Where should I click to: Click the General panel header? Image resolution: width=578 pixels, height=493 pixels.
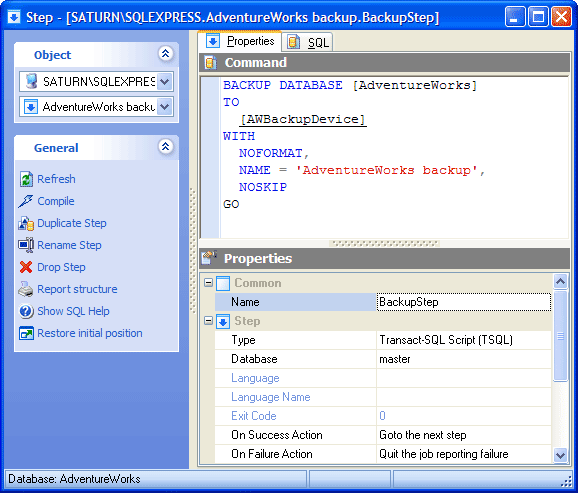pyautogui.click(x=97, y=147)
